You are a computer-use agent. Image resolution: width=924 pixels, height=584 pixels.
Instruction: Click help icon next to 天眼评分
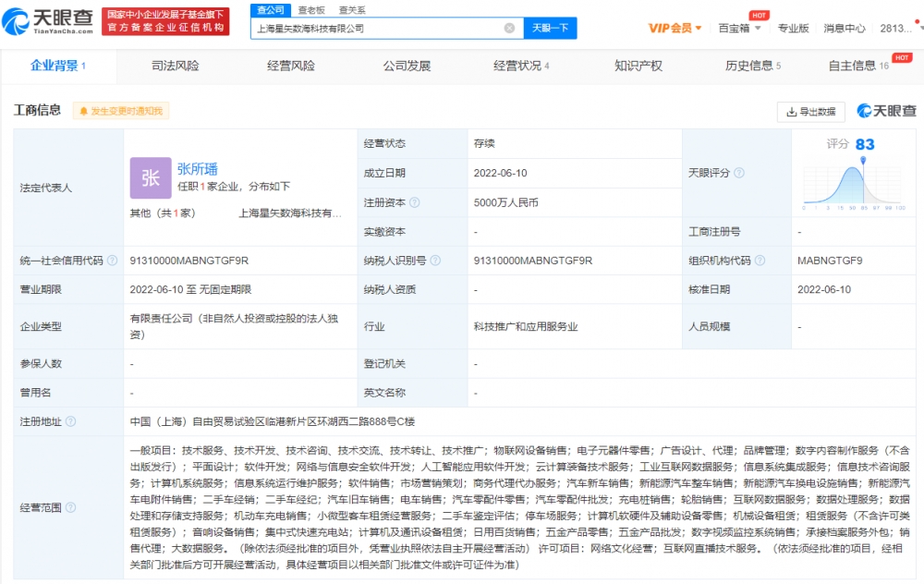tap(738, 173)
